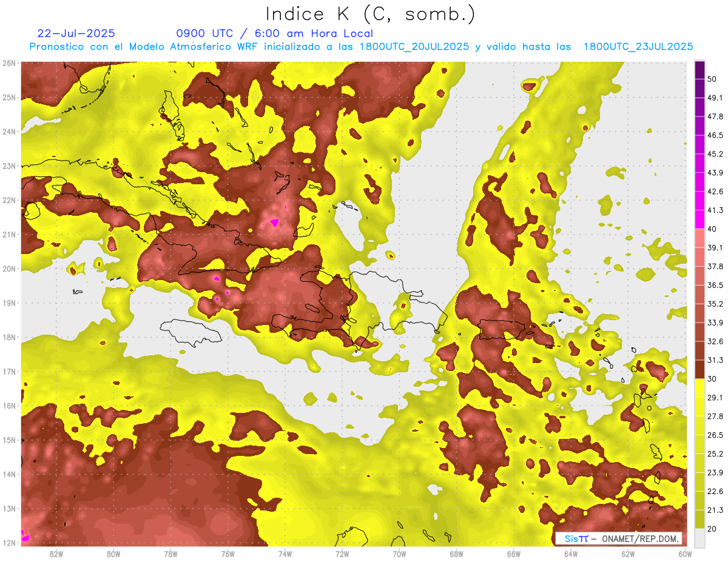Click the colorbar label '50'
This screenshot has height=562, width=728.
[712, 78]
